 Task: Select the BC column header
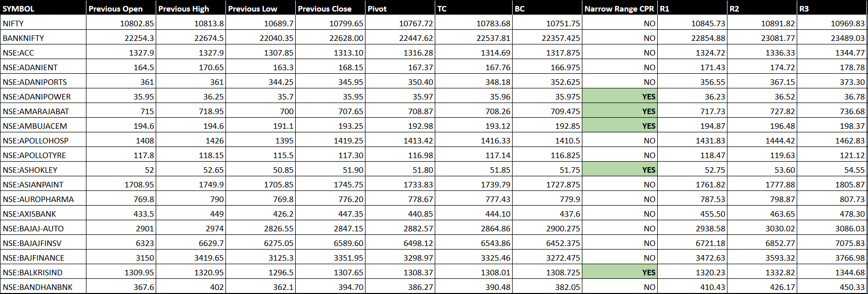tap(547, 9)
